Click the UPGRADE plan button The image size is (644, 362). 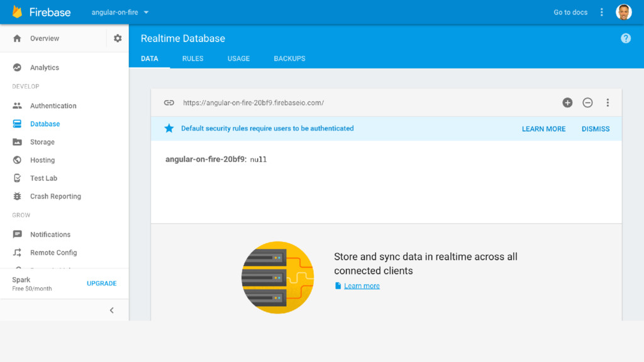coord(101,283)
